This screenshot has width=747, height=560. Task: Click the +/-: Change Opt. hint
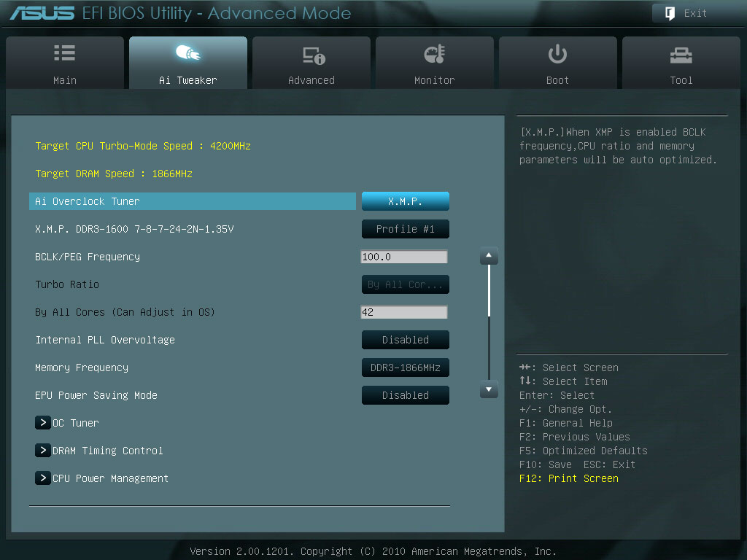click(x=565, y=409)
